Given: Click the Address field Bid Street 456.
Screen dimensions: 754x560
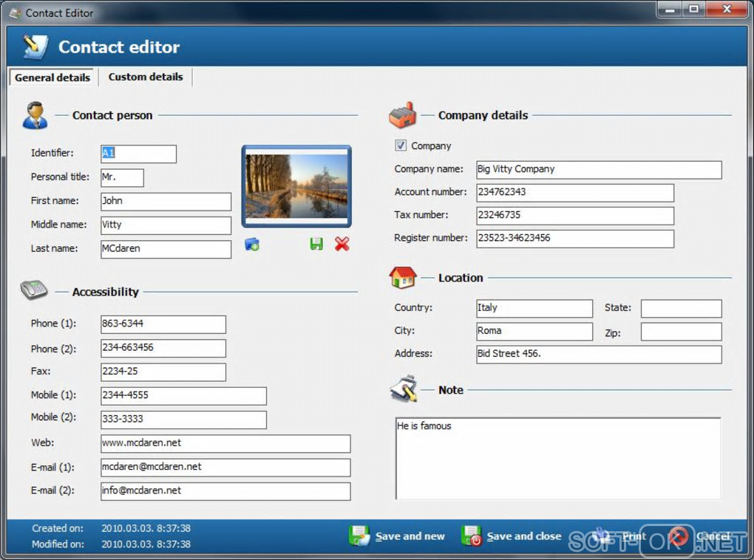Looking at the screenshot, I should (599, 355).
